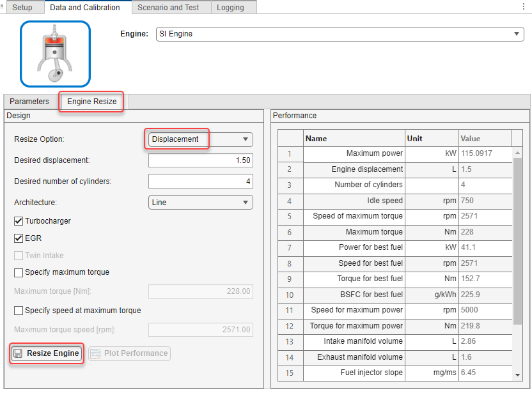Enable Specify maximum torque checkbox
The height and width of the screenshot is (393, 532).
(x=19, y=272)
